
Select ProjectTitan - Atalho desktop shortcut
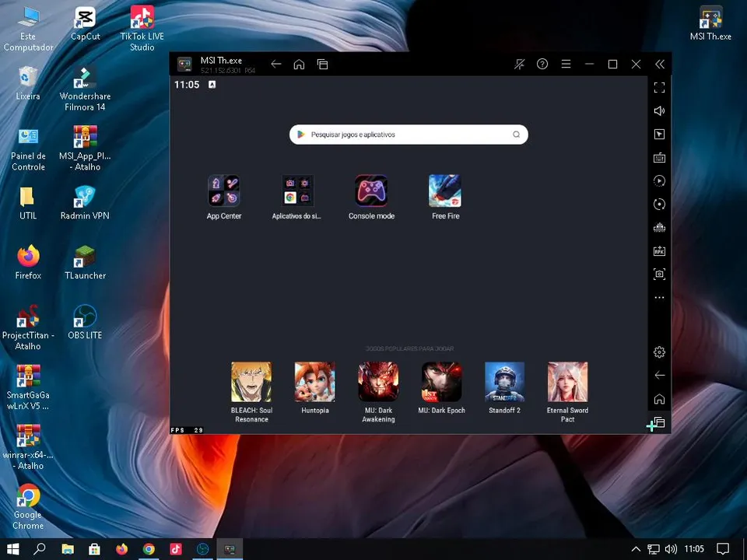(28, 327)
